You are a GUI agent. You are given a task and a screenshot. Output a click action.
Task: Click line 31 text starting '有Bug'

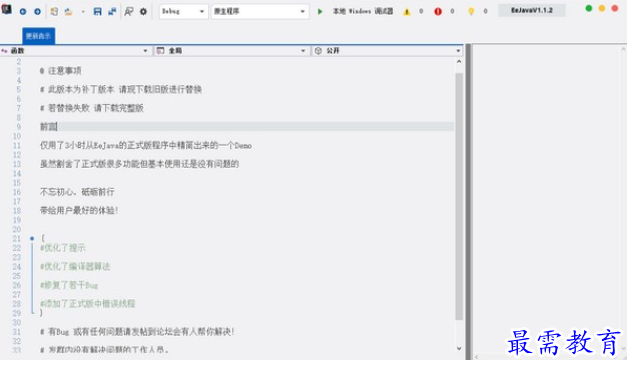(141, 332)
